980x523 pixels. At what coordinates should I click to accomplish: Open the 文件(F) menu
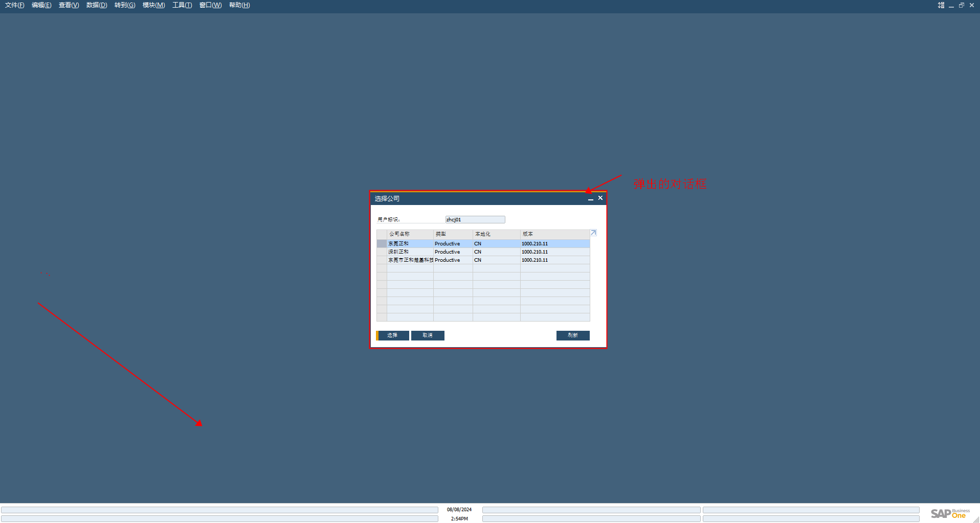(15, 5)
